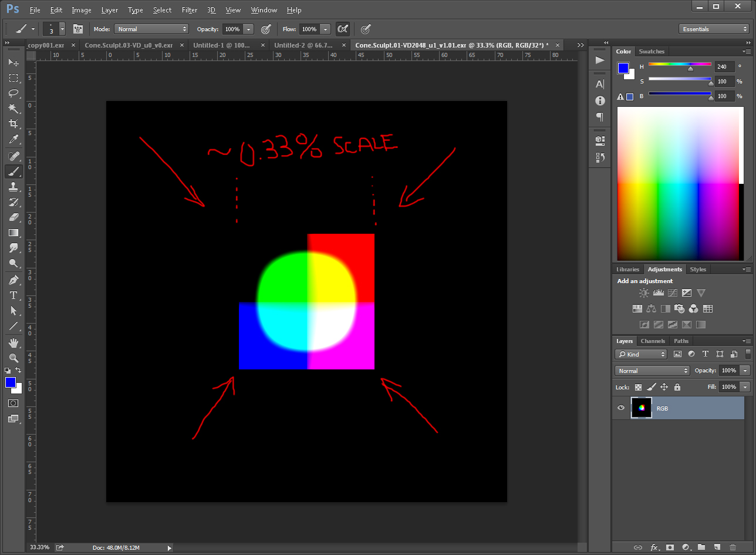The image size is (756, 555).
Task: Click the add layer style fx button
Action: 654,547
